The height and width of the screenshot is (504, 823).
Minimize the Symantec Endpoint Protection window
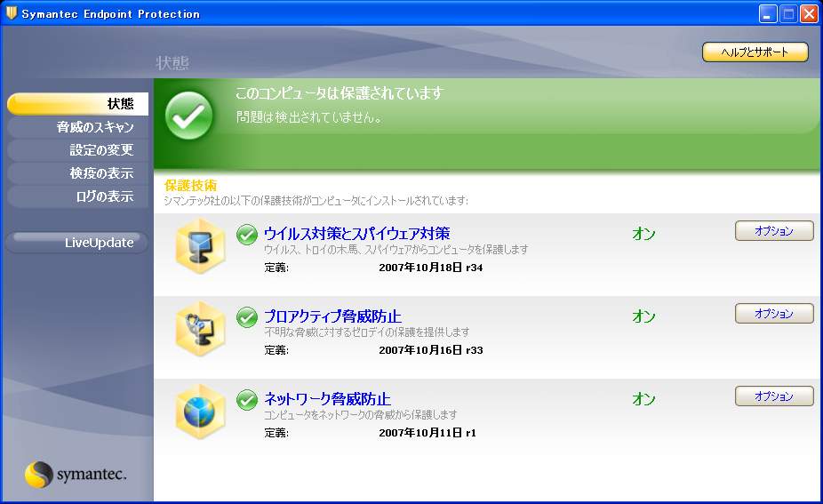(768, 14)
